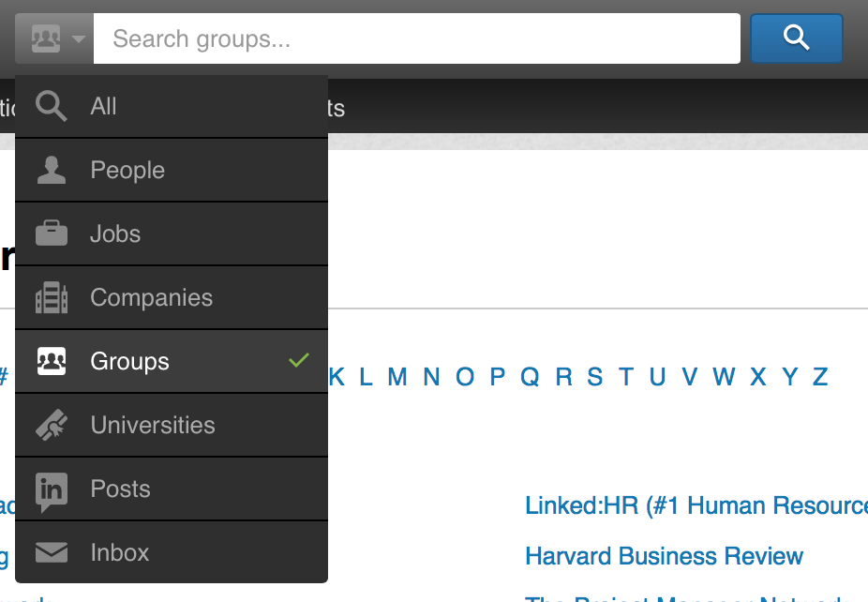Image resolution: width=868 pixels, height=602 pixels.
Task: Open the Linked:HR group link
Action: coord(696,506)
